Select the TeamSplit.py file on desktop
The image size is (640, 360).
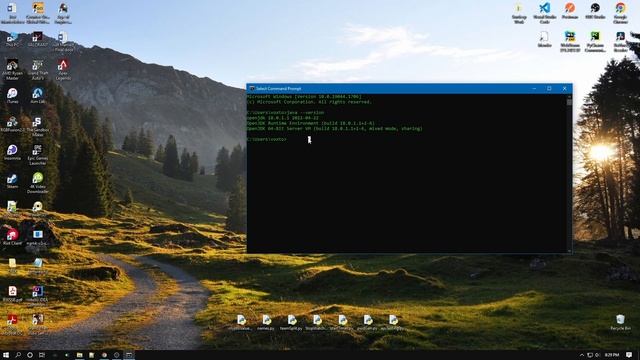pos(291,322)
